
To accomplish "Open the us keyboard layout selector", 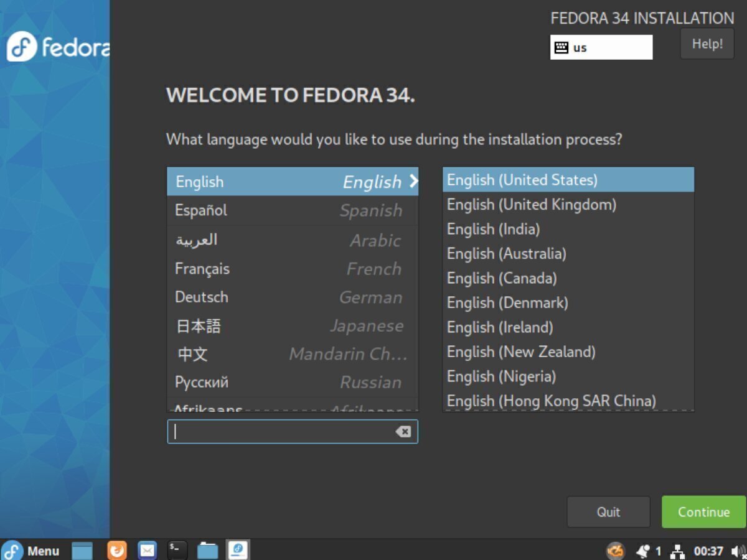I will tap(601, 47).
